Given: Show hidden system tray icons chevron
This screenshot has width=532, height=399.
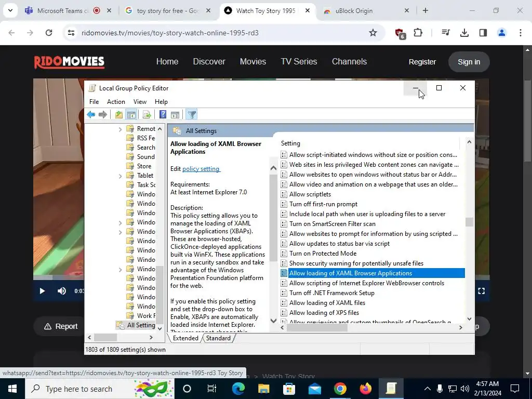Looking at the screenshot, I should pyautogui.click(x=428, y=389).
